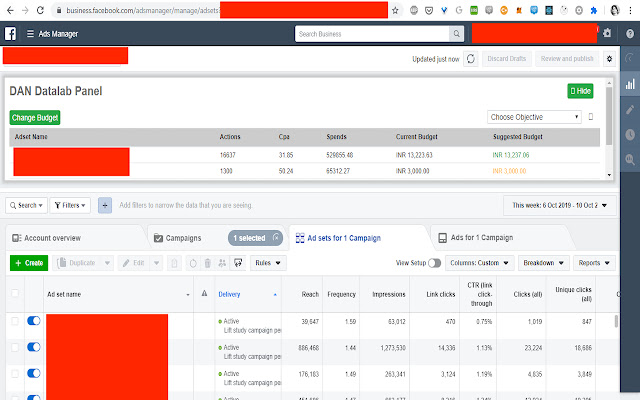The width and height of the screenshot is (640, 400).
Task: Click the browser profile avatar
Action: click(615, 11)
